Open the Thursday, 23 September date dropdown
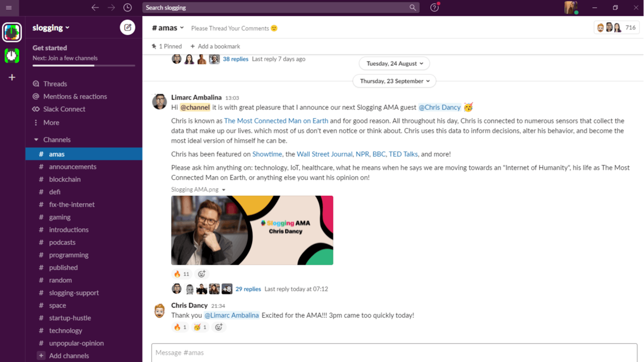 [394, 81]
